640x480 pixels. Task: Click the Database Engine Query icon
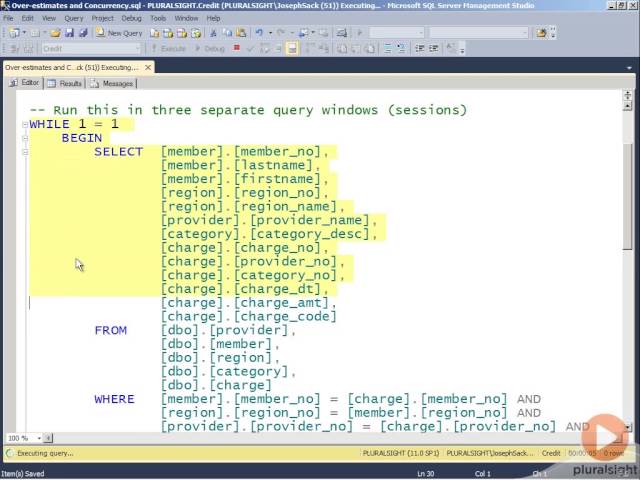(154, 33)
